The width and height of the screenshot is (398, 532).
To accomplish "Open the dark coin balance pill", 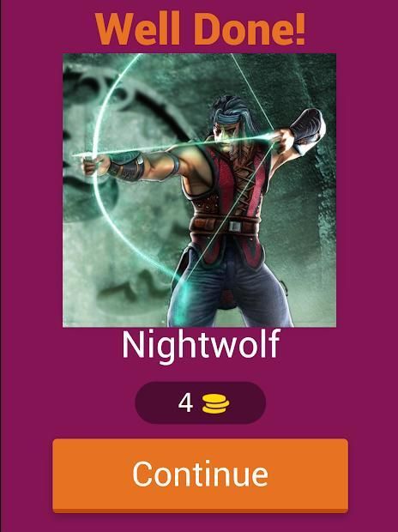I will coord(200,403).
